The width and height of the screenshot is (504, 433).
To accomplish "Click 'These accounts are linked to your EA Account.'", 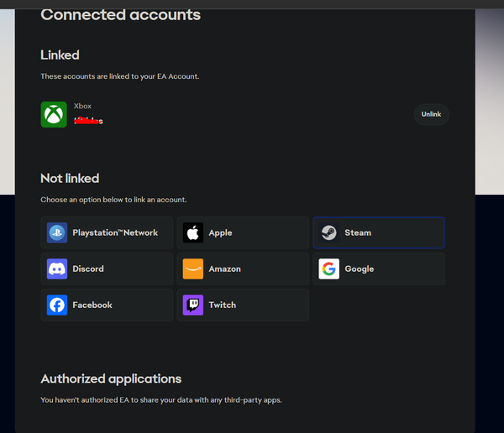I will (x=120, y=76).
